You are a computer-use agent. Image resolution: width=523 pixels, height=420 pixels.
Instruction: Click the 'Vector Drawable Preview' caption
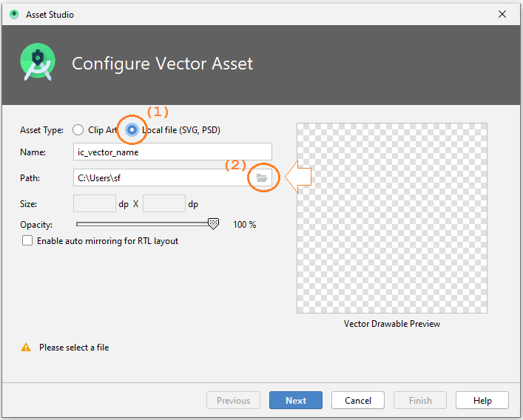point(392,324)
